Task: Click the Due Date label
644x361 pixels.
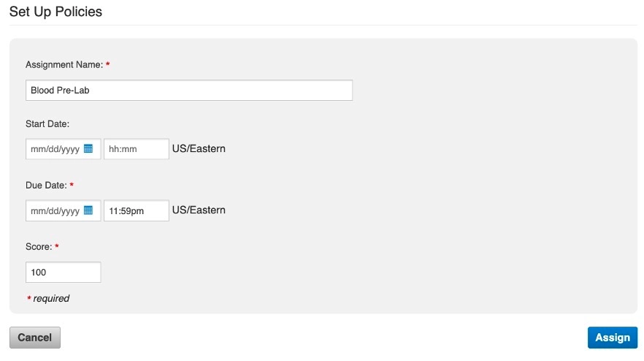Action: click(x=46, y=185)
